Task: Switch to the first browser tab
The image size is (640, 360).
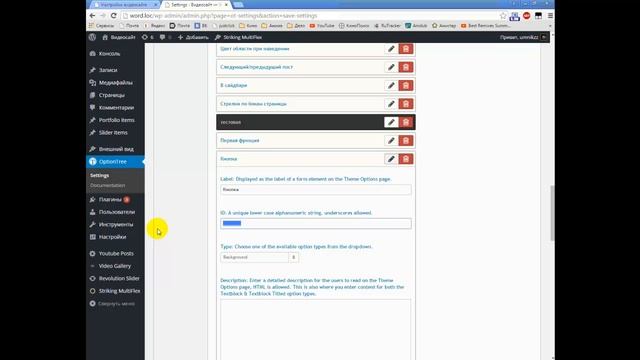Action: (123, 4)
